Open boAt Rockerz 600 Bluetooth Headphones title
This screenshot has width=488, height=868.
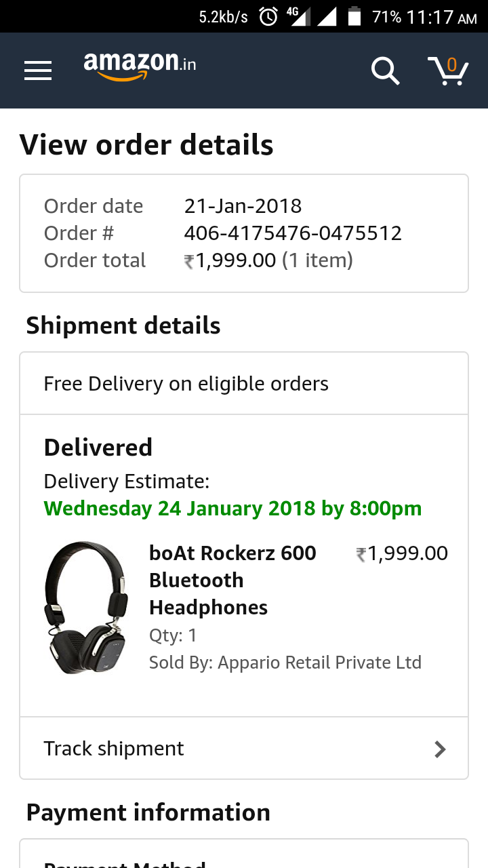tap(232, 580)
